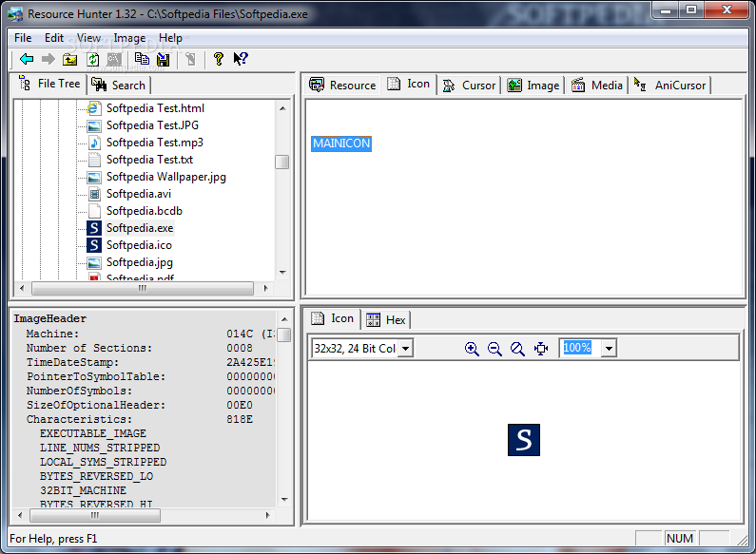Click the disabled paste toolbar icon
The image size is (756, 554).
pyautogui.click(x=190, y=59)
